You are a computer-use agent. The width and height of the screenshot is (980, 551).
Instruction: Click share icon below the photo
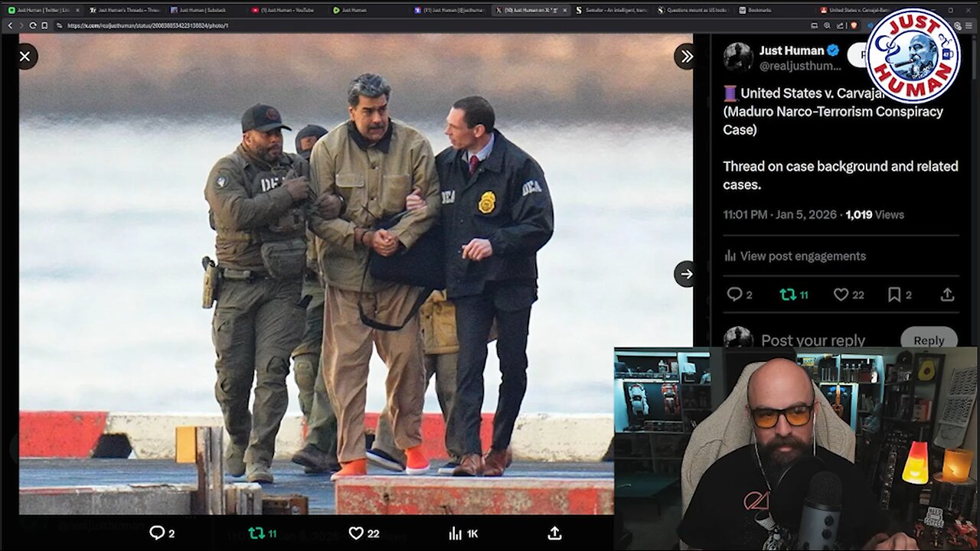555,533
